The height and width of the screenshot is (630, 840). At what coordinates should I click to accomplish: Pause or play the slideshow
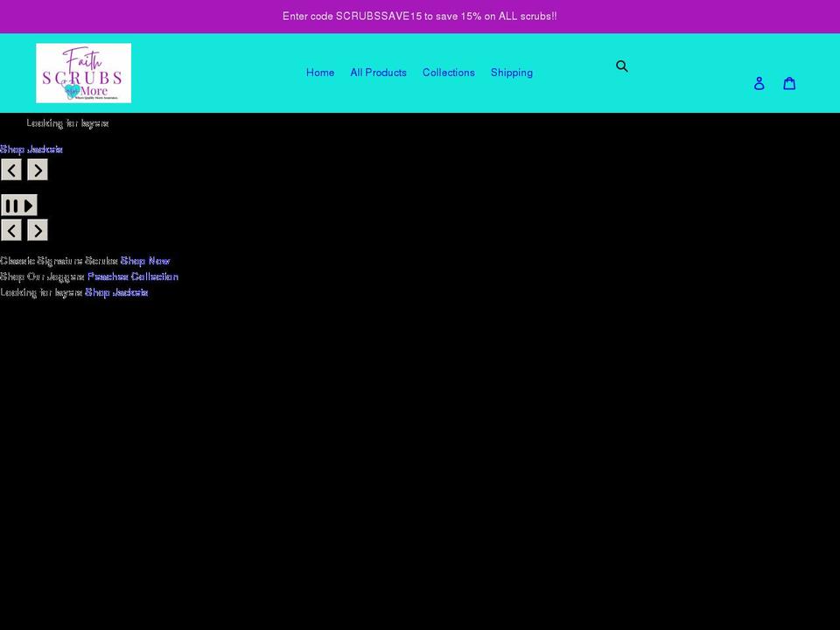pos(19,205)
